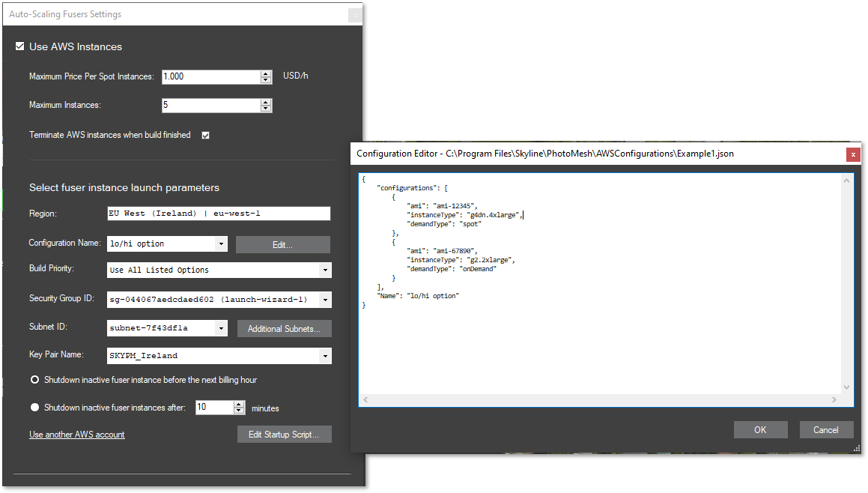
Task: Click the Configuration Editor resize grip
Action: (x=857, y=449)
